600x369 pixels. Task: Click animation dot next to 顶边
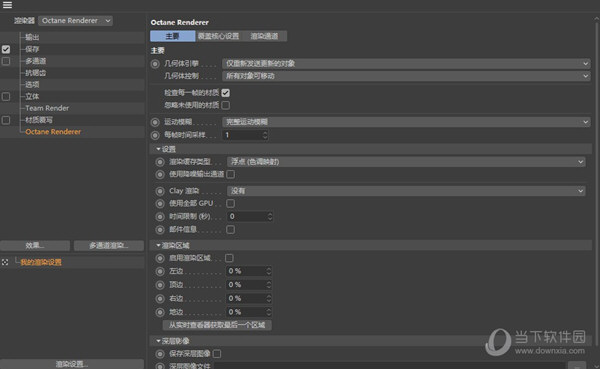(x=160, y=285)
